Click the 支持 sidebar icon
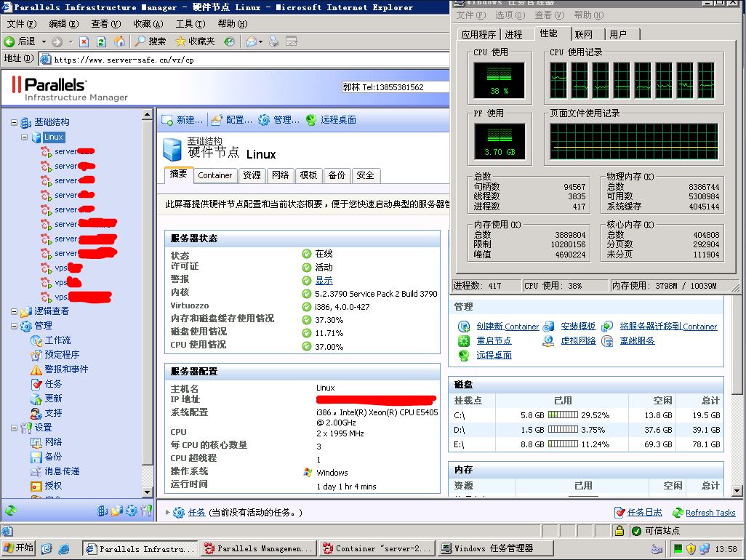 click(36, 414)
